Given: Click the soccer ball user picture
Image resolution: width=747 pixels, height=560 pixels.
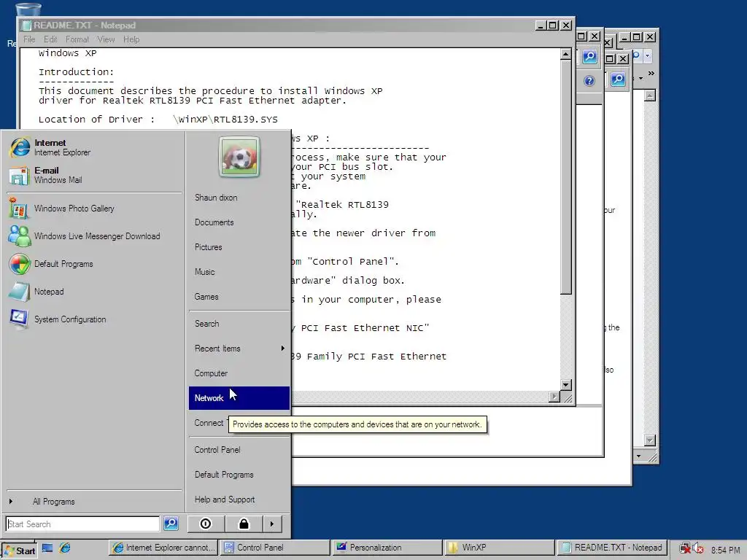Looking at the screenshot, I should [x=239, y=157].
